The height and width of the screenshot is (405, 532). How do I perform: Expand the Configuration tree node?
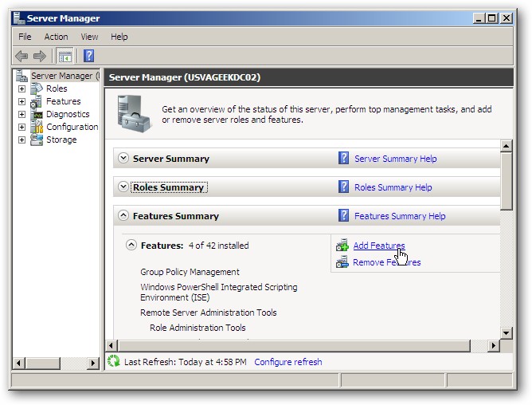pyautogui.click(x=22, y=127)
